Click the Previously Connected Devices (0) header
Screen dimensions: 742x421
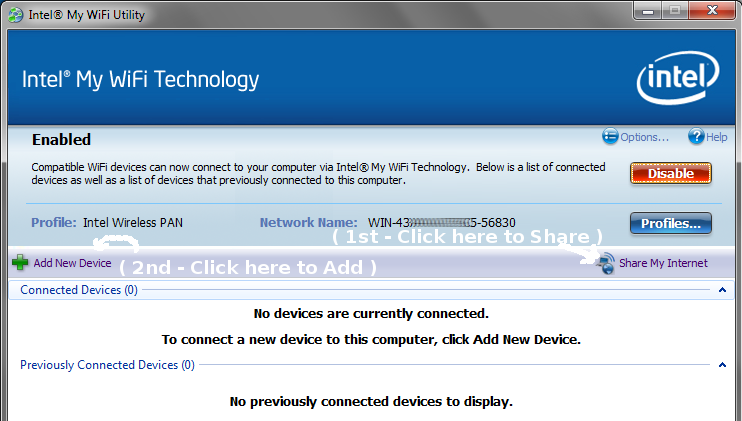[107, 365]
